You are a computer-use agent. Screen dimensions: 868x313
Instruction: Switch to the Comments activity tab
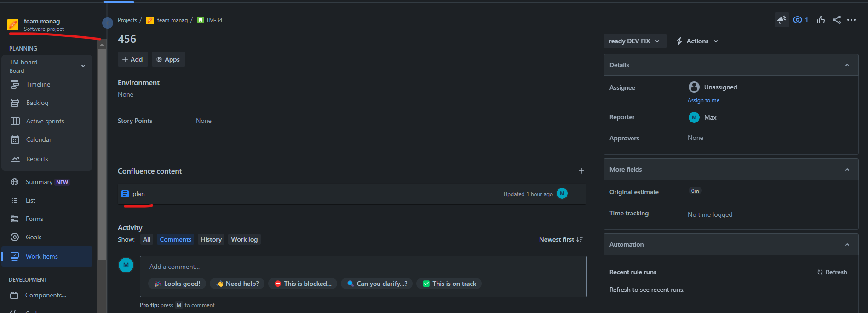point(175,239)
